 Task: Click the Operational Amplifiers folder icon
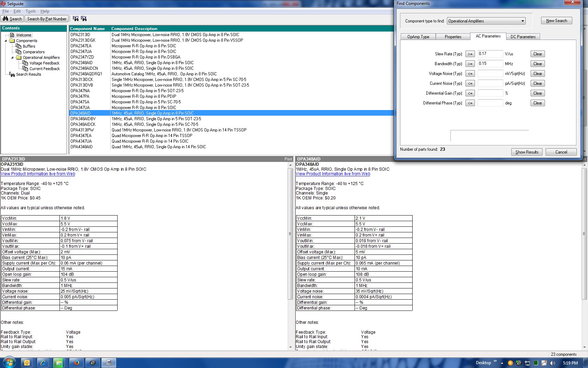click(19, 57)
